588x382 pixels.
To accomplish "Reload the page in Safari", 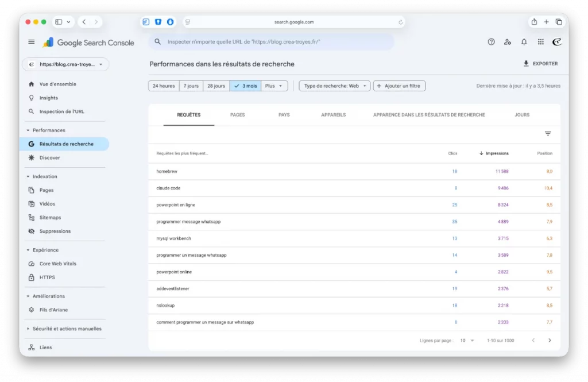I will coord(401,22).
